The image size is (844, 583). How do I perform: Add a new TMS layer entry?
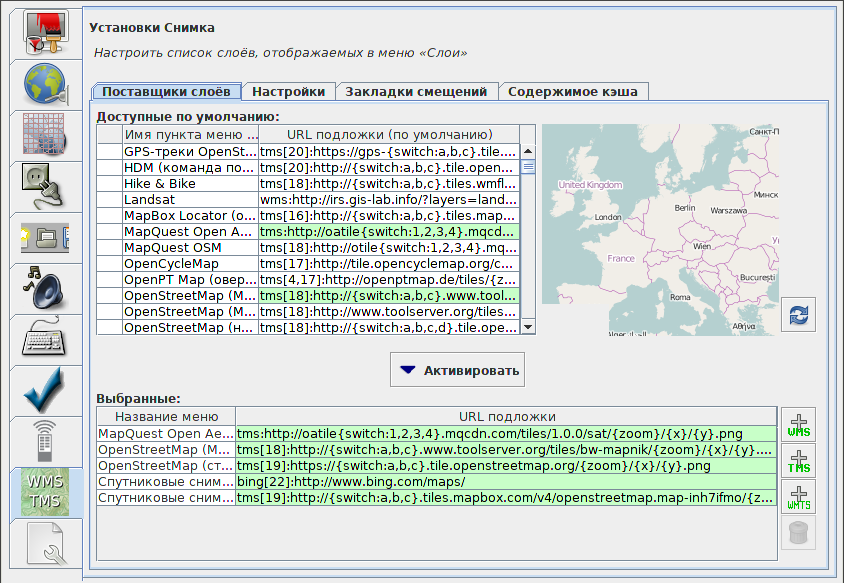point(798,461)
